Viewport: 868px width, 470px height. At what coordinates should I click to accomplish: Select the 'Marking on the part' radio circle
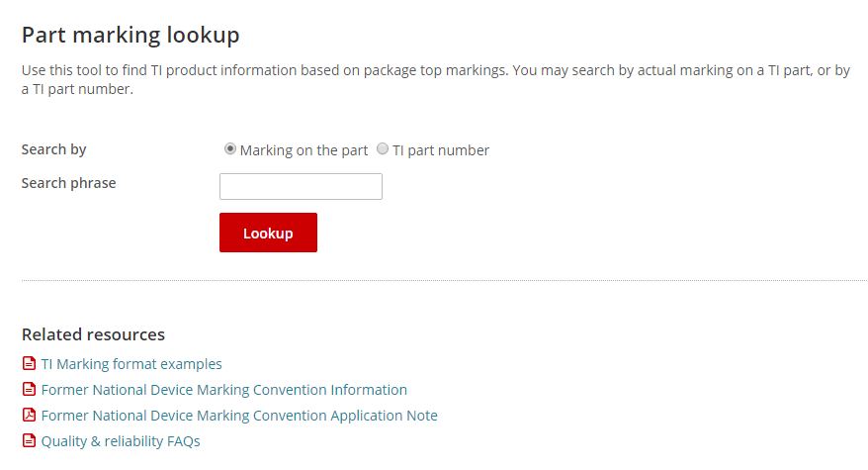point(230,149)
